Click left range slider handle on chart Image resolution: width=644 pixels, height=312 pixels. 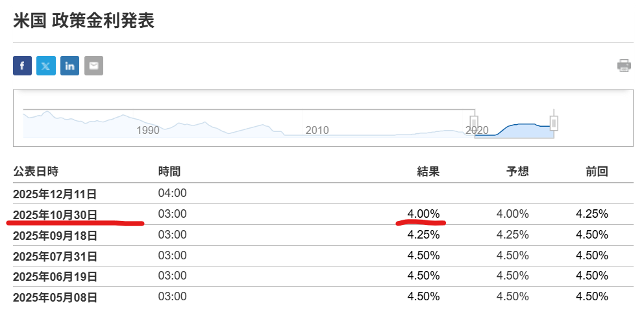474,122
